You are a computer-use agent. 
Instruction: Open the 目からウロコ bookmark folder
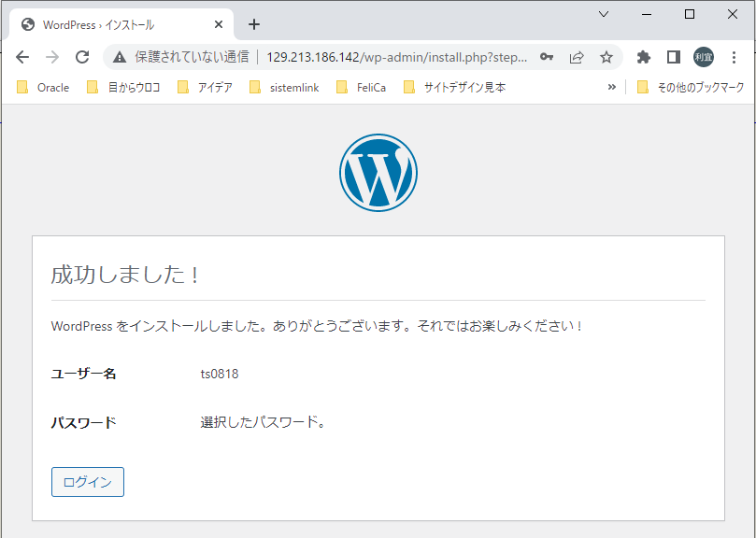click(x=123, y=87)
